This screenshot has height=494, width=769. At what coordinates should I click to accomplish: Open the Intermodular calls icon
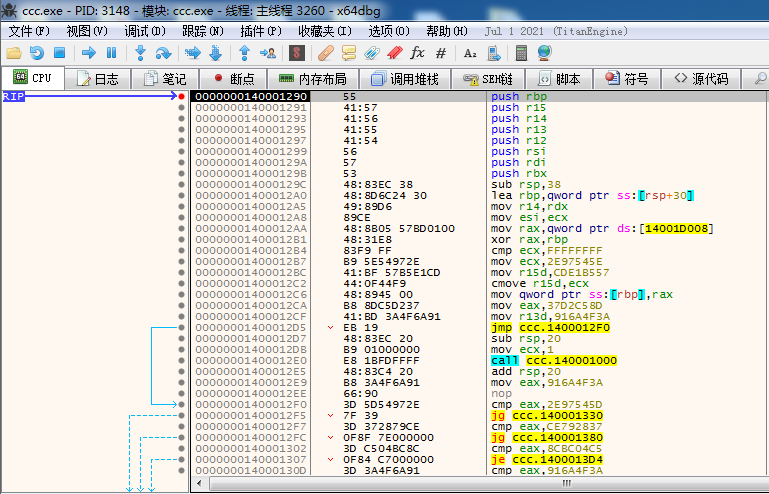[x=493, y=53]
